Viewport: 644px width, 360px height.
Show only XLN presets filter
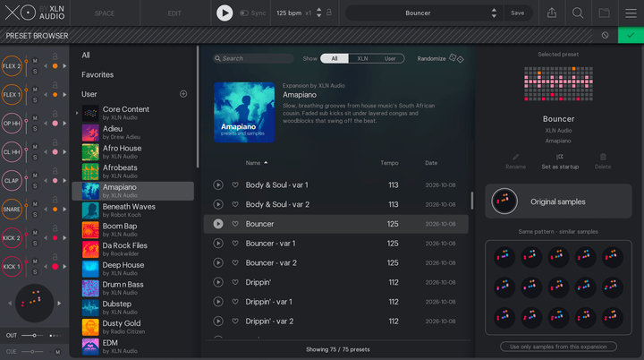(x=362, y=58)
